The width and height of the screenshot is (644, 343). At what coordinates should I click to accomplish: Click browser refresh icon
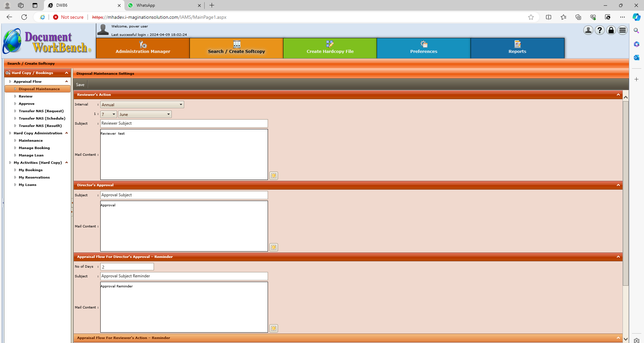coord(24,17)
